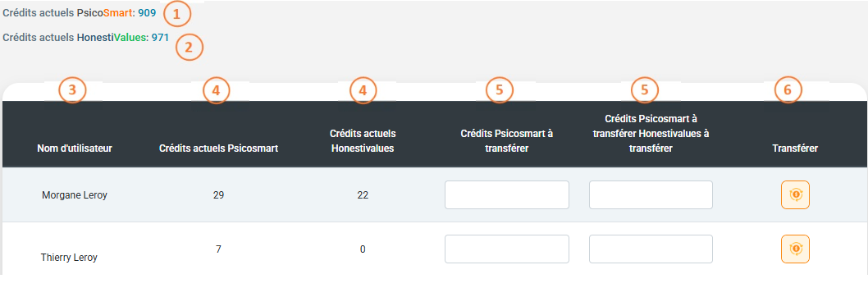Click the Crédits actuels Psicosmart column header
868x297 pixels.
coord(219,148)
